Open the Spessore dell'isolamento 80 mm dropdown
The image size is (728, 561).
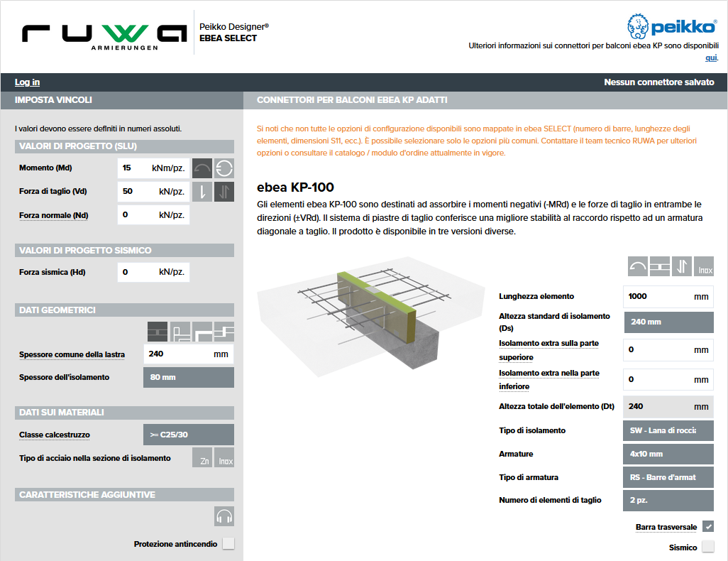(189, 377)
